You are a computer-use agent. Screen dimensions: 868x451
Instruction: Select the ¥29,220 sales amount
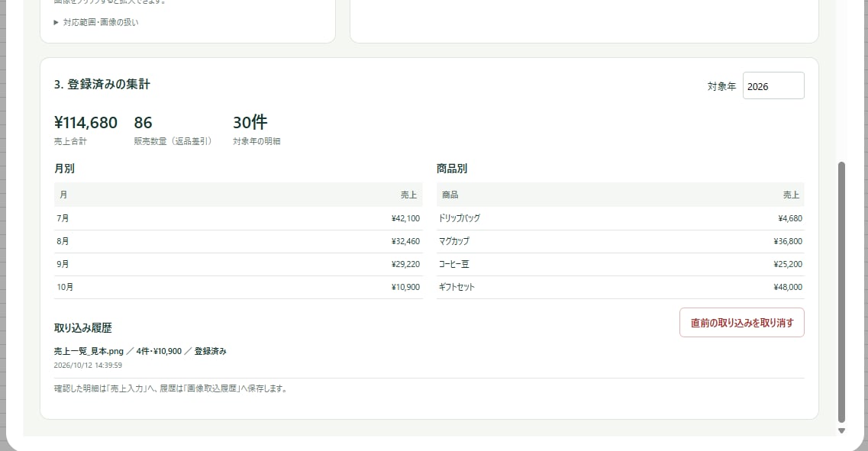click(405, 265)
